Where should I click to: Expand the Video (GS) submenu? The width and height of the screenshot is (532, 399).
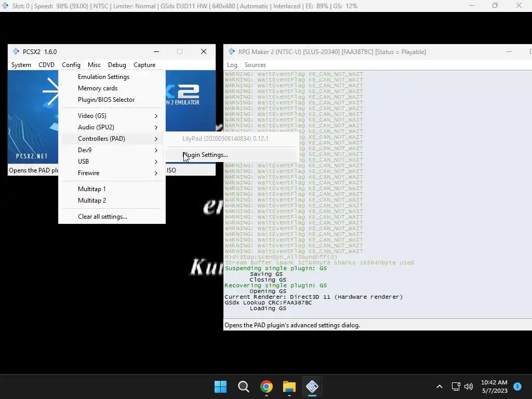[112, 116]
